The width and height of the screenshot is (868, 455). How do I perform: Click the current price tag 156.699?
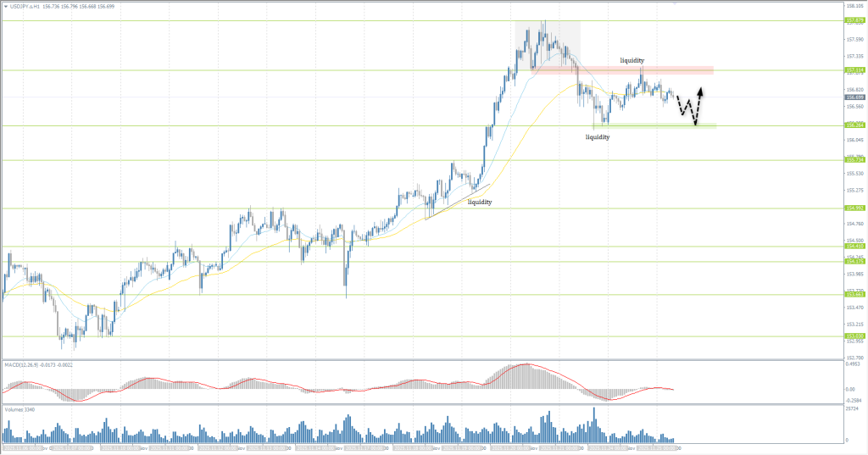(x=854, y=97)
